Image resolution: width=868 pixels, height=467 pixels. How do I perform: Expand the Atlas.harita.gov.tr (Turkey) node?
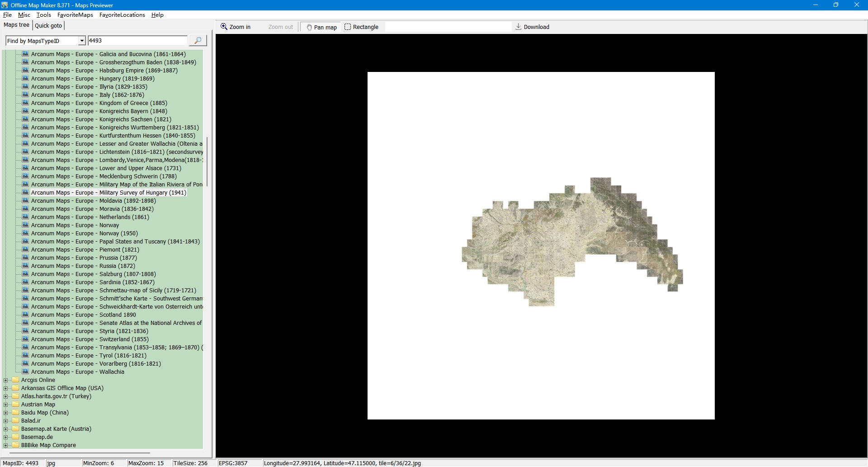point(6,396)
